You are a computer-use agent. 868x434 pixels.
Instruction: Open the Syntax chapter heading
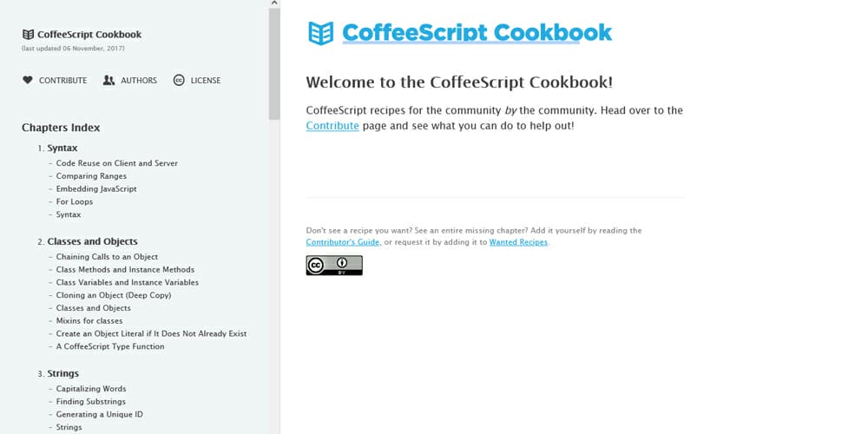pos(62,148)
